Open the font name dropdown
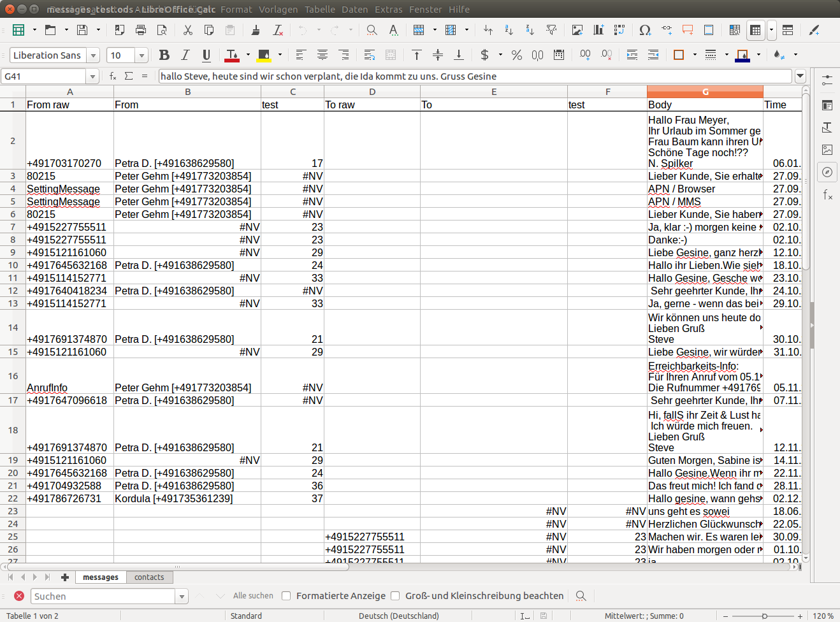The image size is (840, 622). click(93, 55)
